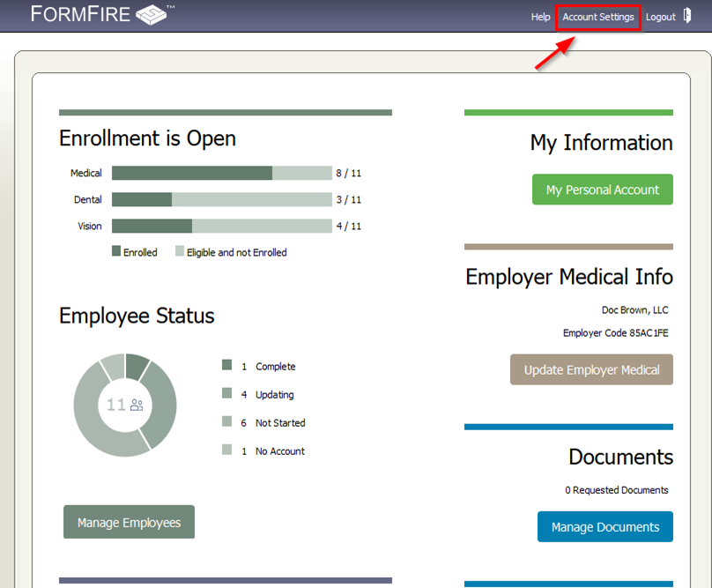Click the Updating legend swatch
The width and height of the screenshot is (712, 588).
click(226, 393)
